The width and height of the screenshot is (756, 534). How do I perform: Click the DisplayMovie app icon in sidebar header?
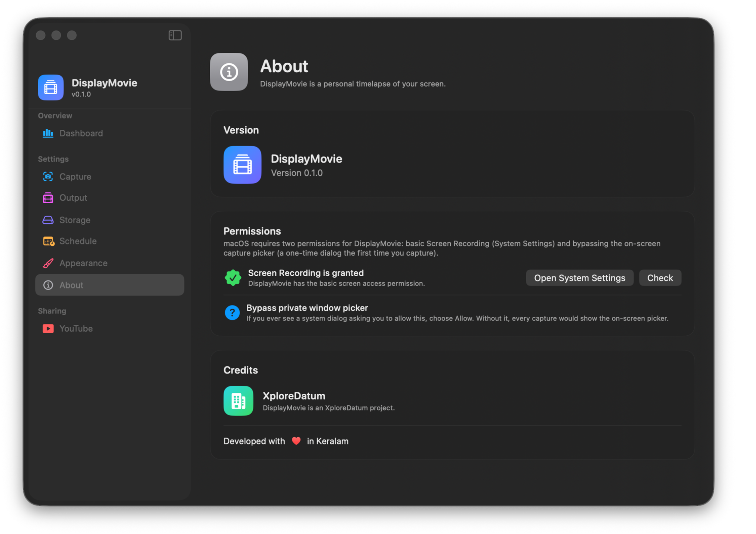[x=51, y=88]
